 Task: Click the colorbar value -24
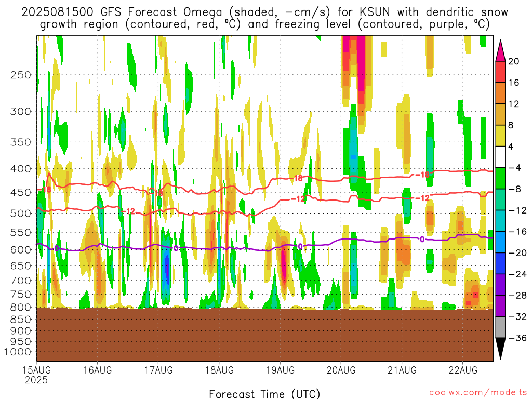tap(517, 274)
